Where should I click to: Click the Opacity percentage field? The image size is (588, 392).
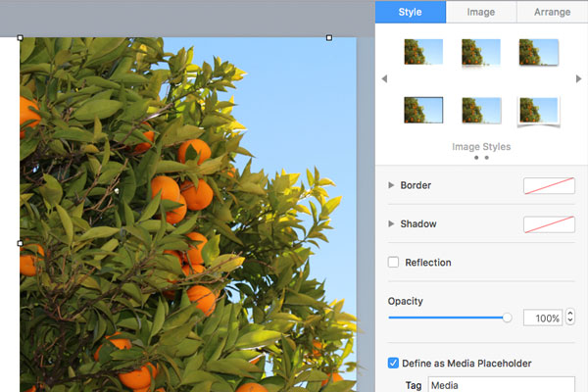pos(543,318)
